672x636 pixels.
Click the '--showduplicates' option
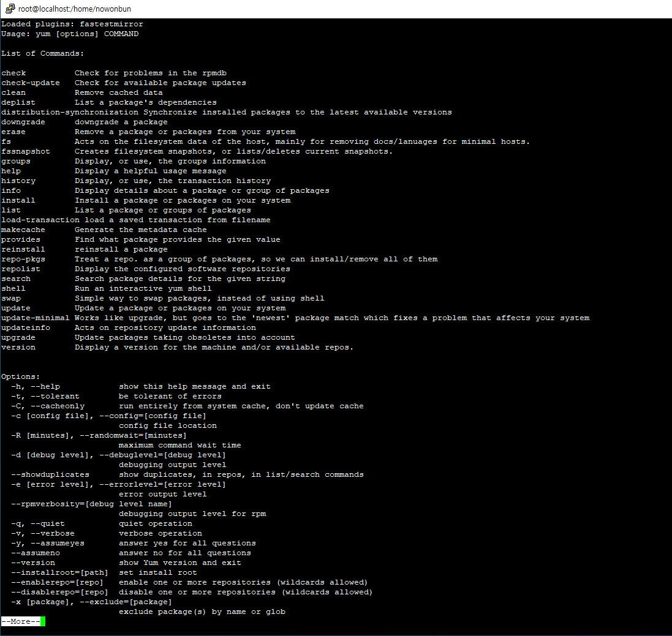coord(50,474)
